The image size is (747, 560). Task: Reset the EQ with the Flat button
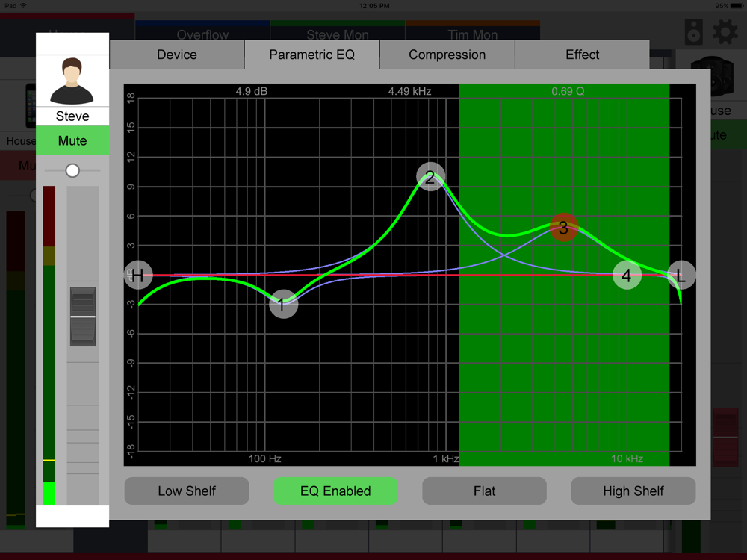tap(484, 491)
